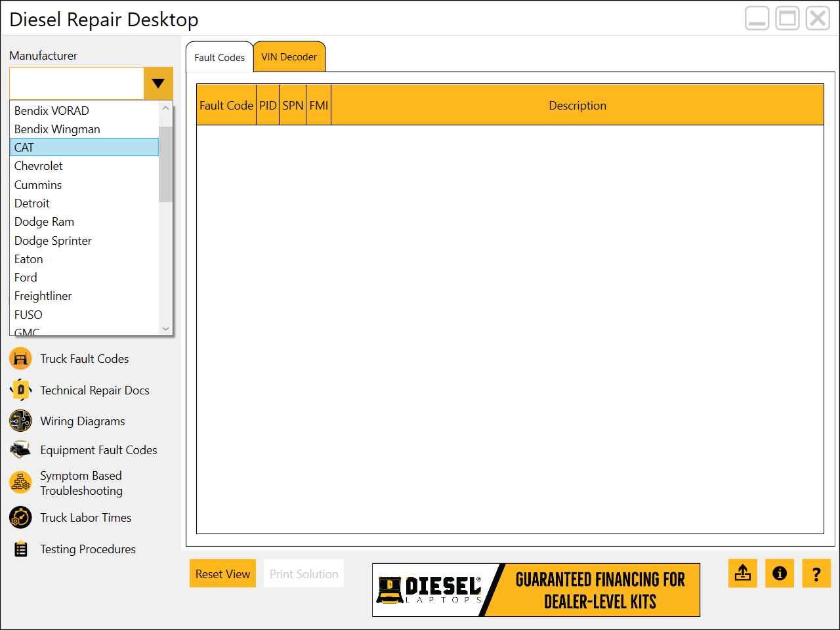This screenshot has height=630, width=840.
Task: Click the Equipment Fault Codes excavator icon
Action: pyautogui.click(x=21, y=450)
